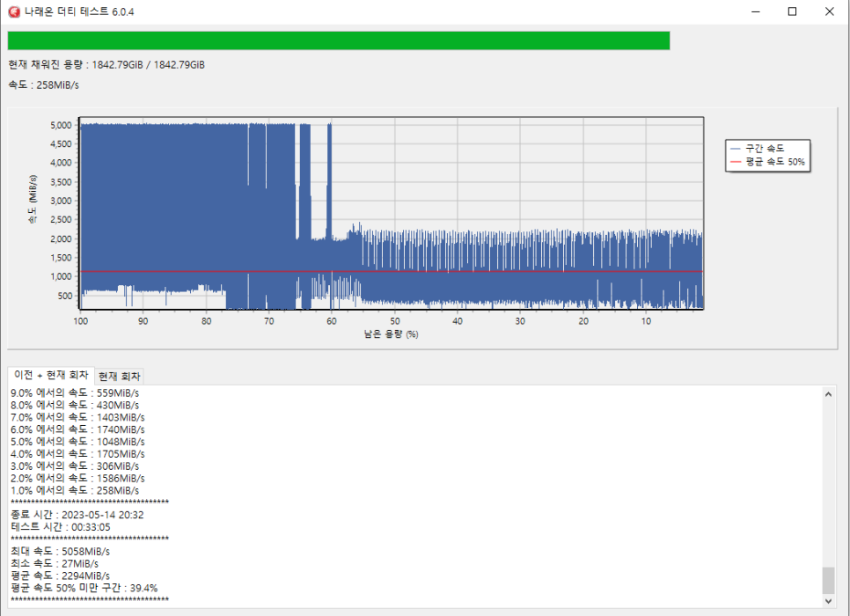
Task: Click the 3.0% 에서의 속도 306MiB/s row
Action: tap(75, 466)
